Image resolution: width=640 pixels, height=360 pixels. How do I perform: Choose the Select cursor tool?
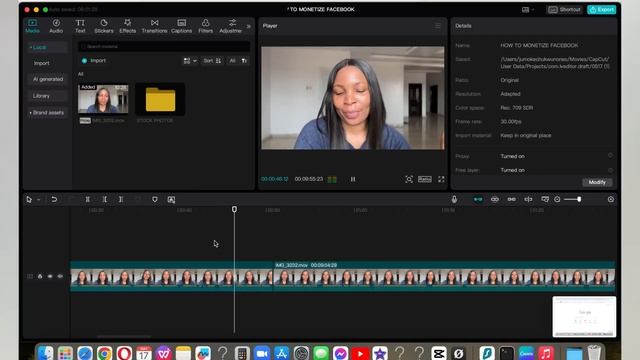(x=29, y=200)
